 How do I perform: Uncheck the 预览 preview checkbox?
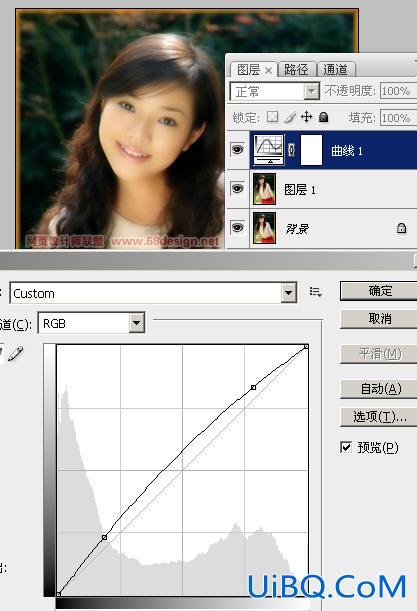(346, 447)
